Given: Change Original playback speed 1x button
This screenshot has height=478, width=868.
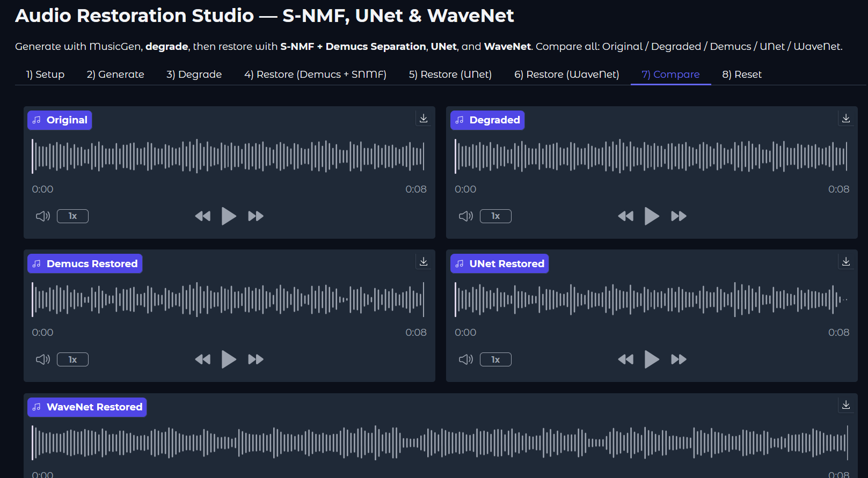Looking at the screenshot, I should click(72, 216).
